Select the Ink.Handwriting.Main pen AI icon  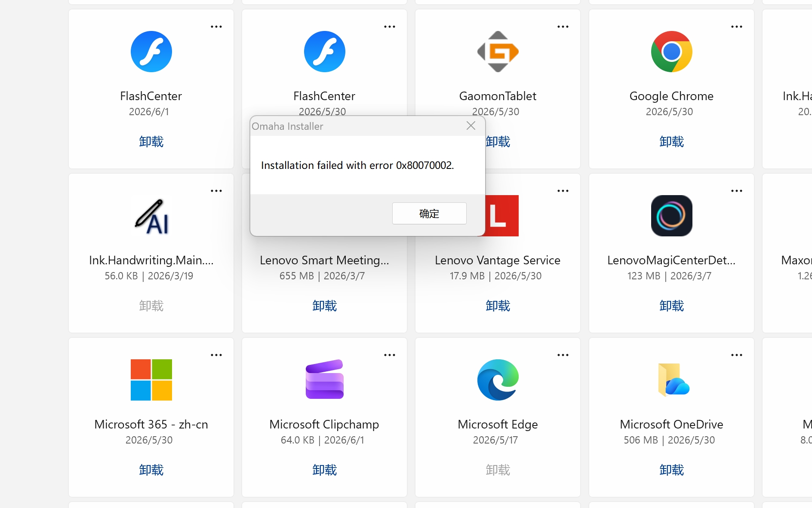[x=151, y=216]
